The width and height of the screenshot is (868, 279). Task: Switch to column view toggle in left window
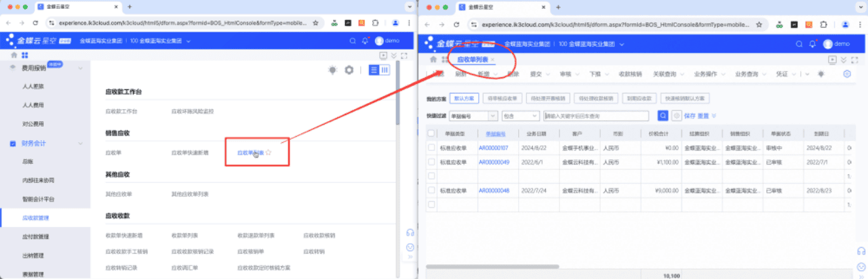coord(384,70)
